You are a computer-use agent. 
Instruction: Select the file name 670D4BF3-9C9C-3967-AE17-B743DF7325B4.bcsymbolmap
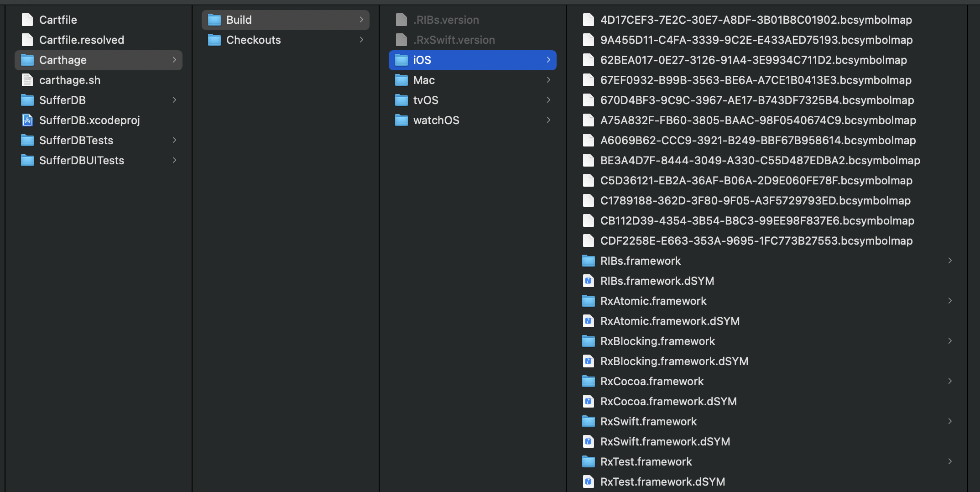[x=757, y=100]
